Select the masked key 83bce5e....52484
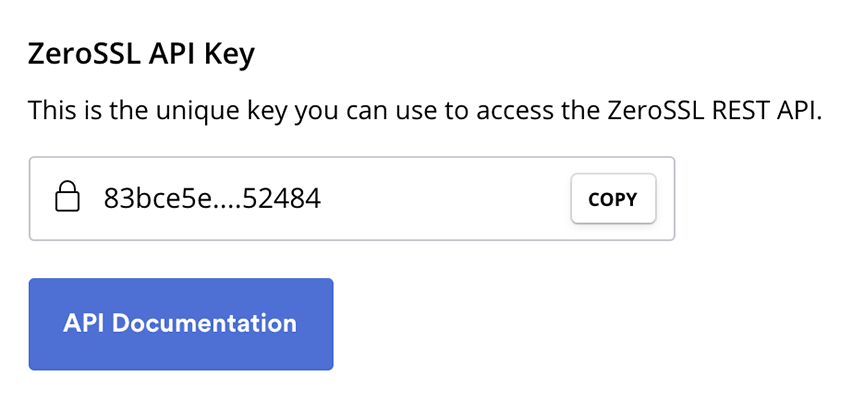This screenshot has width=852, height=412. (x=212, y=199)
